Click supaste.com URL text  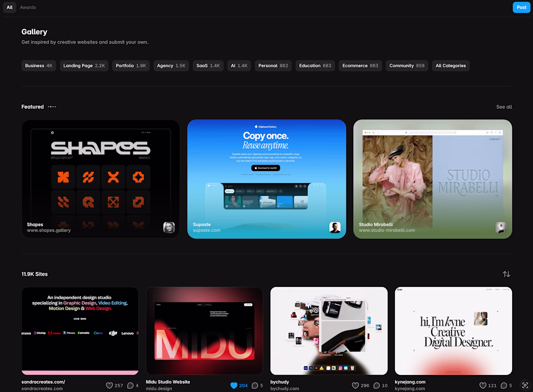207,230
